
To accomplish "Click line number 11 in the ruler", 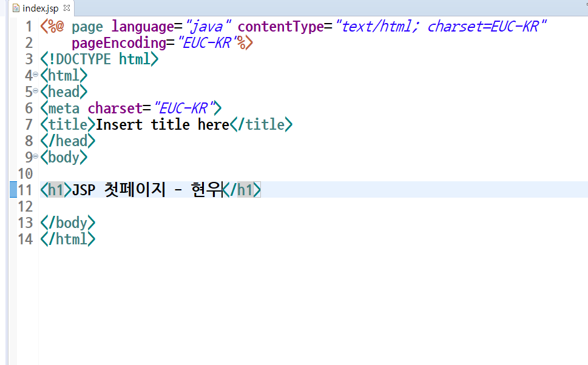I will coord(25,190).
